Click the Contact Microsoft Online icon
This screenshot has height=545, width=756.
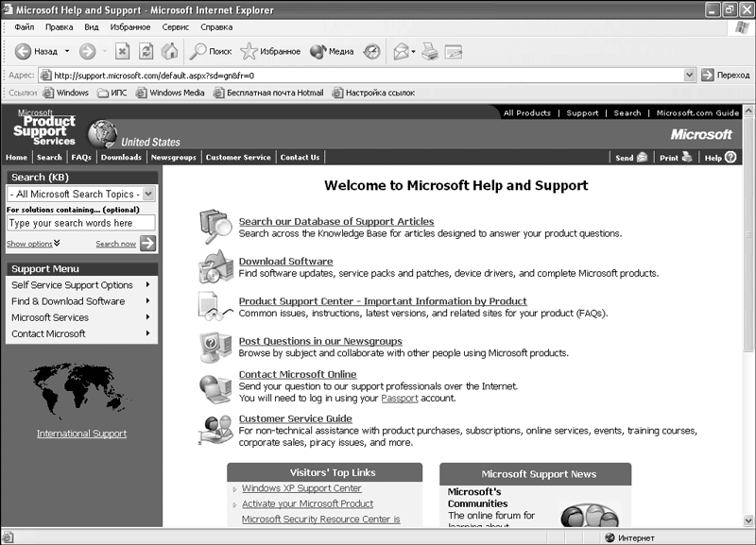(x=215, y=389)
